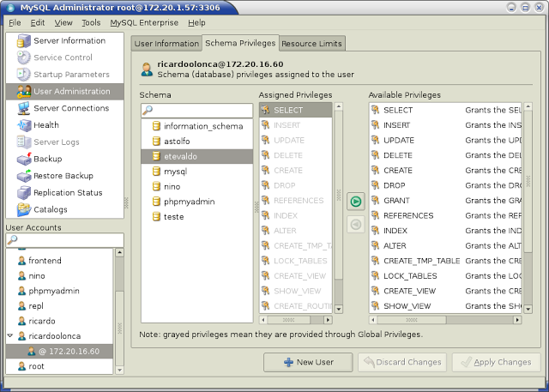Select the information_schema schema row
The height and width of the screenshot is (392, 549).
tap(196, 126)
